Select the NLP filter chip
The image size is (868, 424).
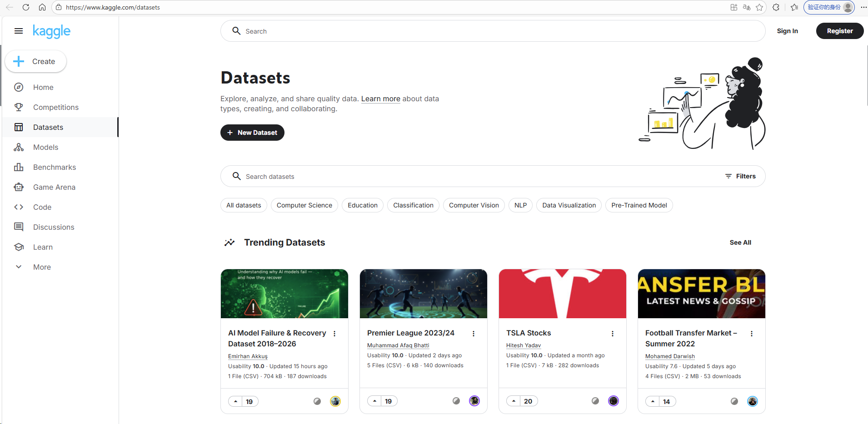[520, 205]
